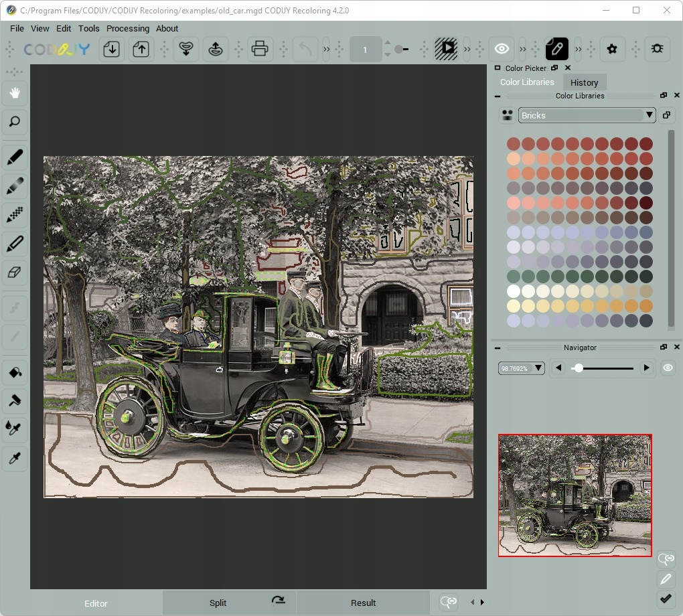
Task: Select the Zoom magnifier tool
Action: click(x=14, y=122)
